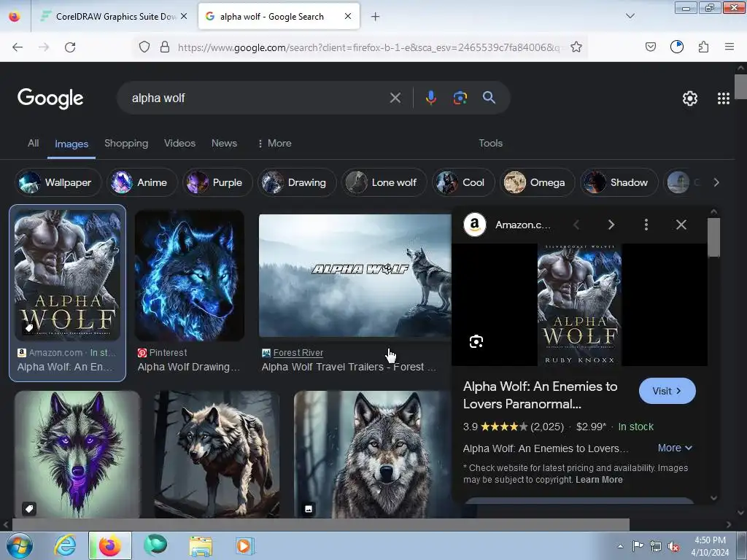Save to Pocket icon in toolbar
This screenshot has height=560, width=747.
pos(650,47)
